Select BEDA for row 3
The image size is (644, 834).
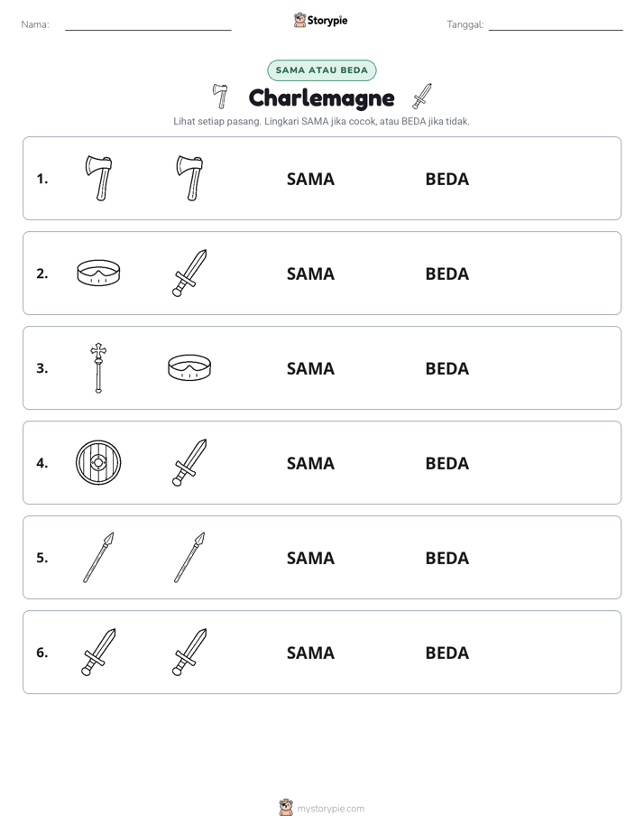pyautogui.click(x=446, y=368)
